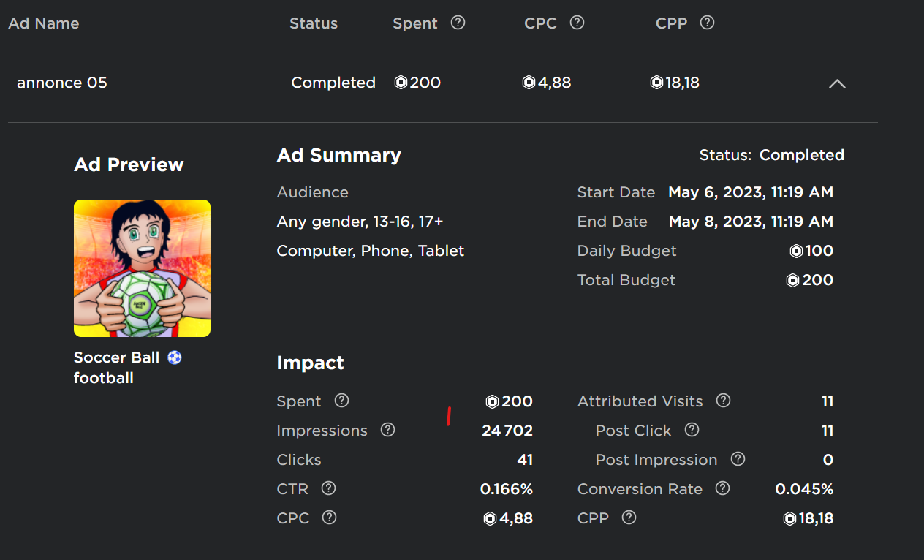Click the help icon beside CTR
924x560 pixels.
click(328, 488)
